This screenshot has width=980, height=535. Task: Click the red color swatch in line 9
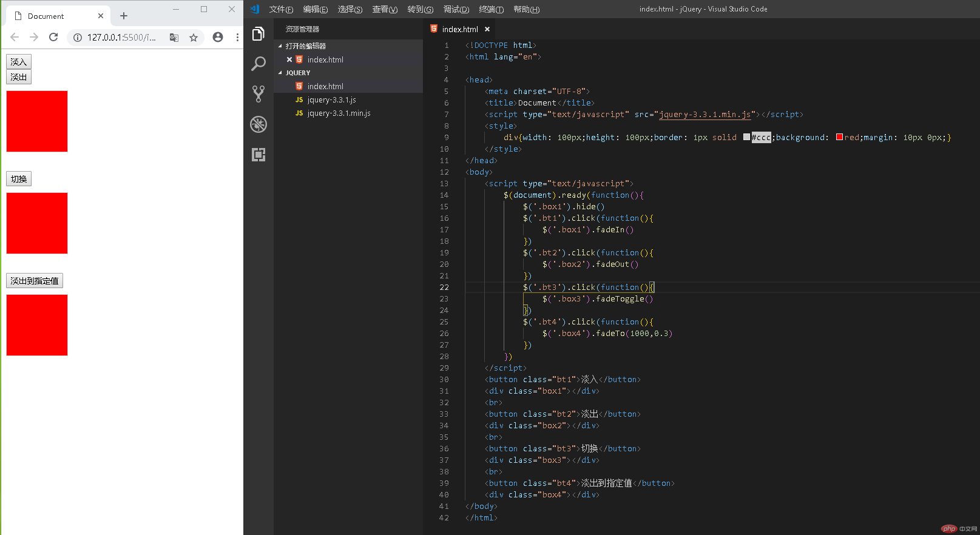839,137
